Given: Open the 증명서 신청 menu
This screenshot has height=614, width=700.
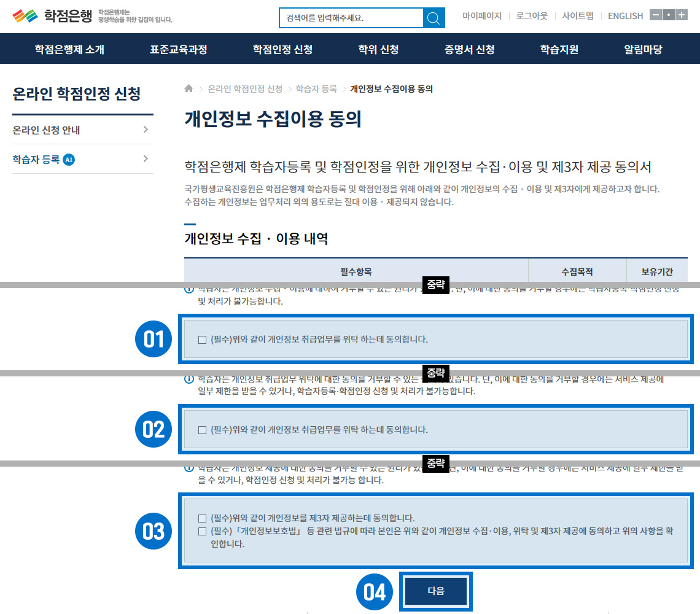Looking at the screenshot, I should pos(469,50).
